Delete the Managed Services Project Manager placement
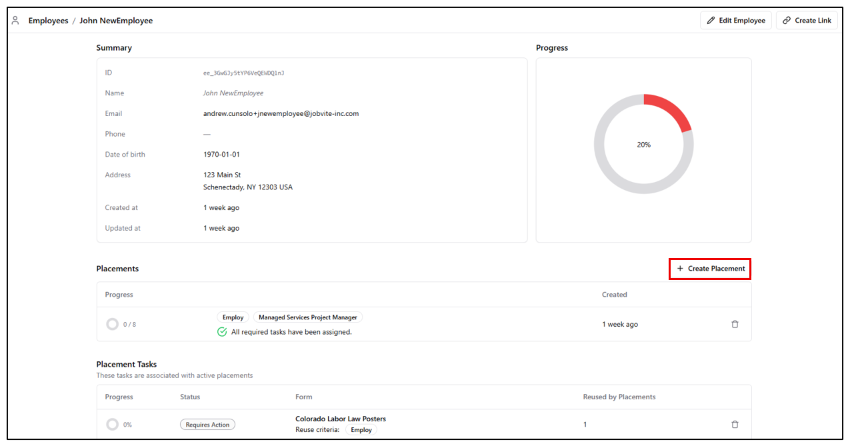This screenshot has width=849, height=446. tap(735, 324)
